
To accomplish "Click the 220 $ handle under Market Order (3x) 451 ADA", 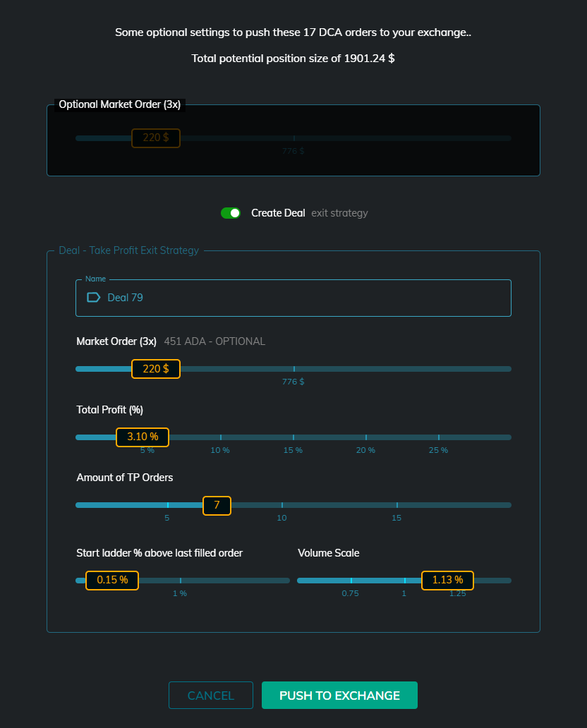I will [x=156, y=369].
